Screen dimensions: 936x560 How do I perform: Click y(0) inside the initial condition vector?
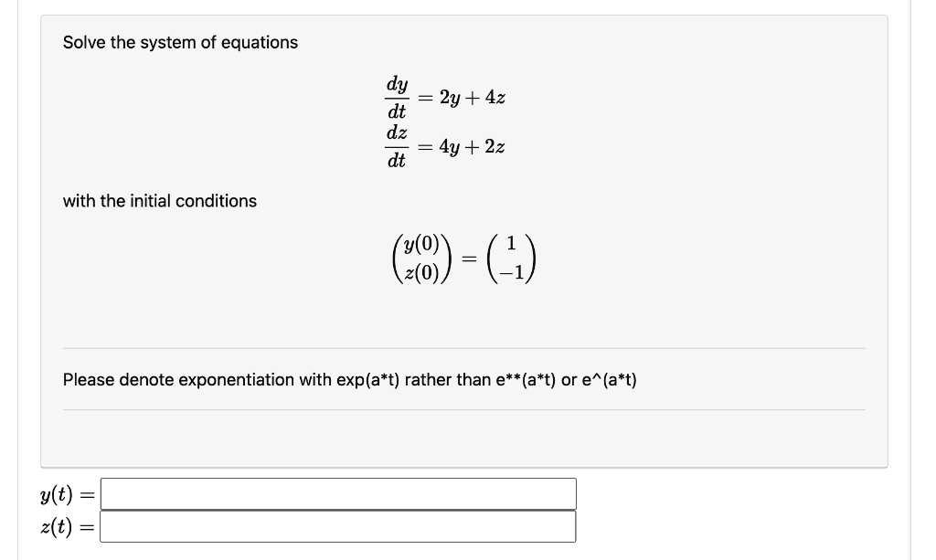[422, 247]
